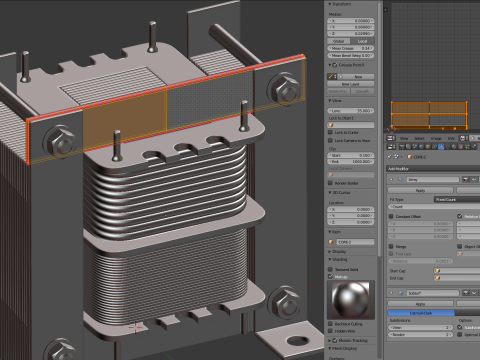Click the Array modifier name field
The image size is (480, 360).
click(x=433, y=179)
